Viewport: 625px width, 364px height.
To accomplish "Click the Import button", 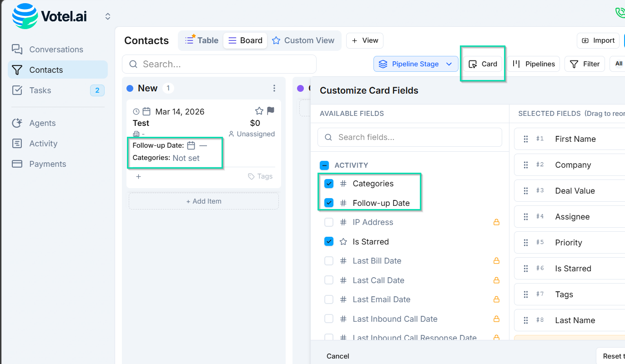I will (598, 40).
